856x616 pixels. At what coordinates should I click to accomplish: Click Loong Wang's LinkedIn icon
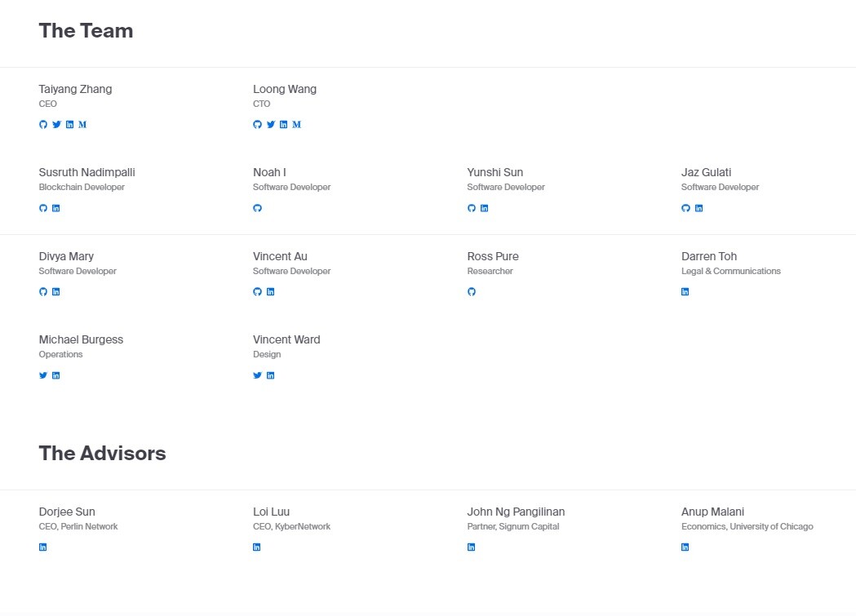[283, 125]
